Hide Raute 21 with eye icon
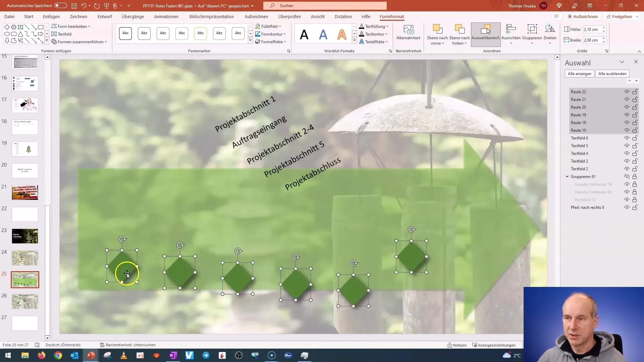 click(x=627, y=100)
